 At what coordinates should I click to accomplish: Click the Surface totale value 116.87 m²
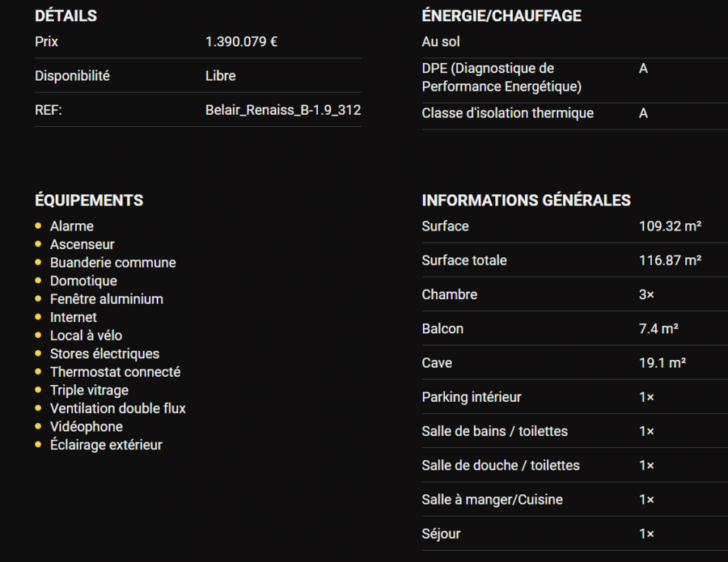pos(670,260)
